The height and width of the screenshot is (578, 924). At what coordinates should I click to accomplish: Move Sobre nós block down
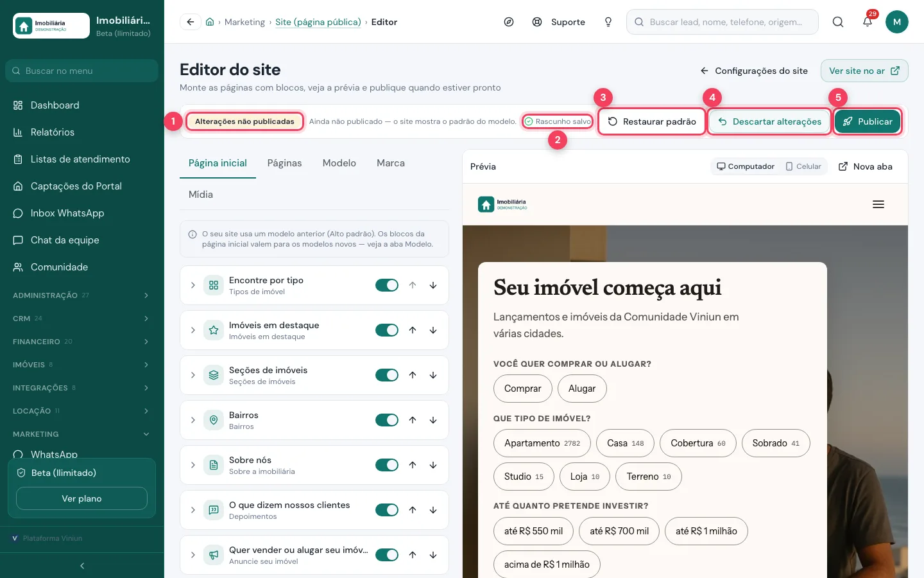click(433, 465)
